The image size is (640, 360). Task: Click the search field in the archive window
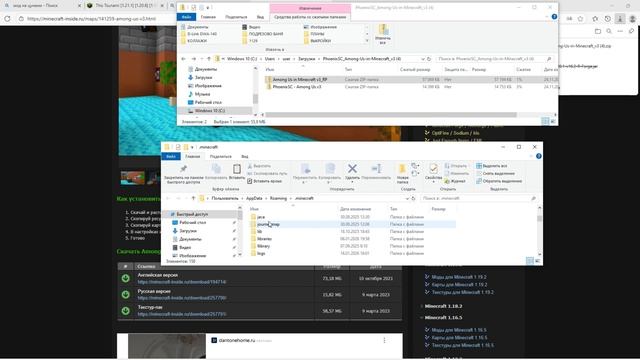(494, 59)
